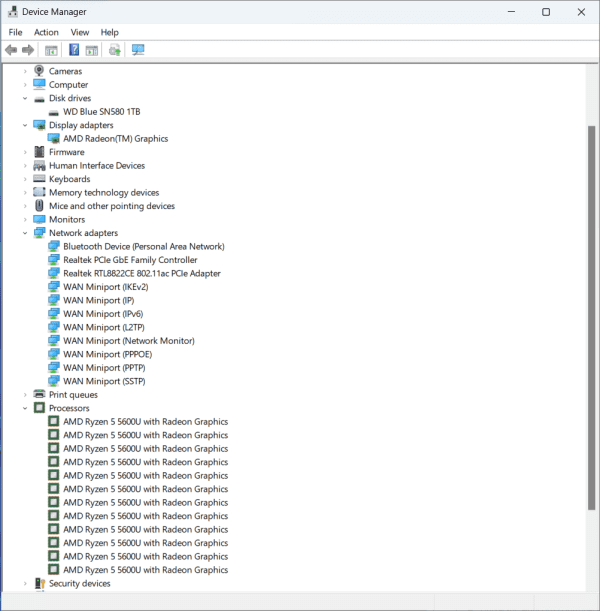The width and height of the screenshot is (600, 611).
Task: Click the Processors category icon
Action: [x=39, y=408]
